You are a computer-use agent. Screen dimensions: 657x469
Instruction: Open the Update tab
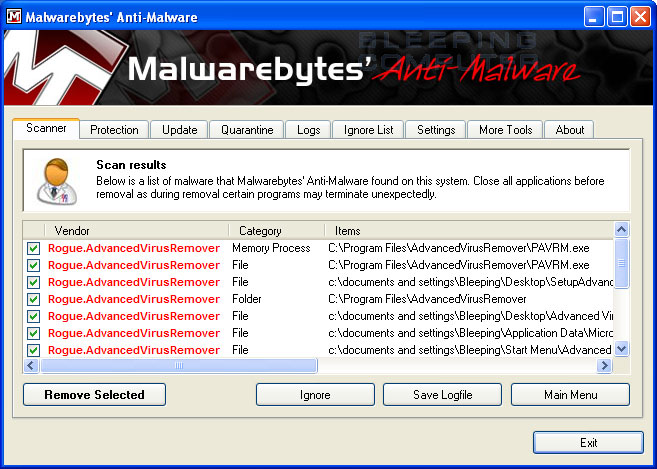pyautogui.click(x=179, y=130)
